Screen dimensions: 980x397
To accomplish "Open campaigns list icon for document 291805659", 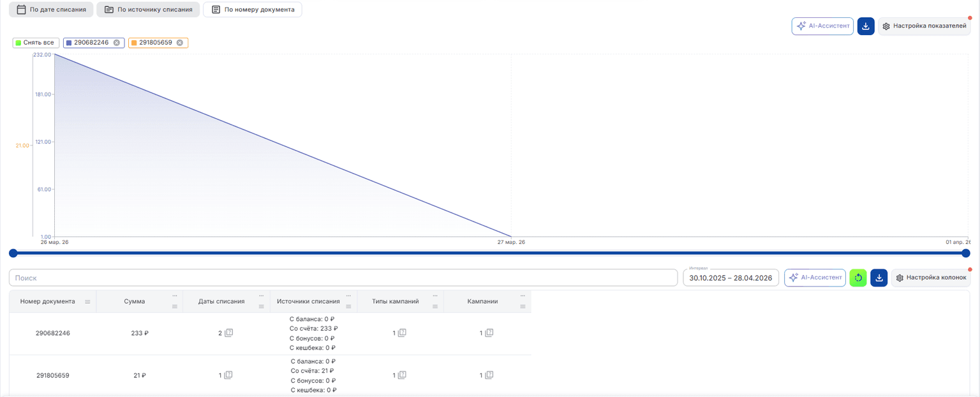I will pyautogui.click(x=489, y=375).
